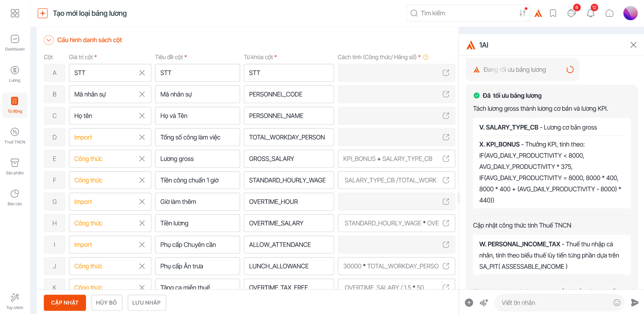This screenshot has width=644, height=314.
Task: Click the W. PERSONAL_INCOME_TAX description text
Action: click(x=549, y=255)
